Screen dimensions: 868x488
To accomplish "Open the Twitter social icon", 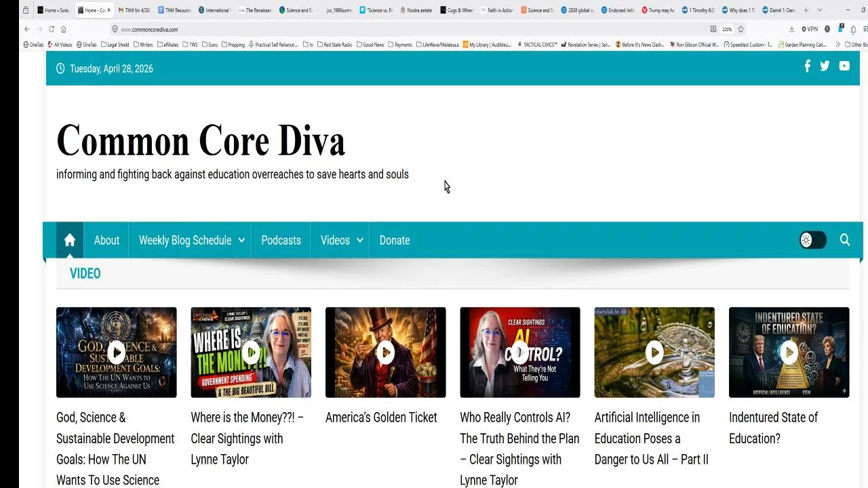I will point(825,66).
